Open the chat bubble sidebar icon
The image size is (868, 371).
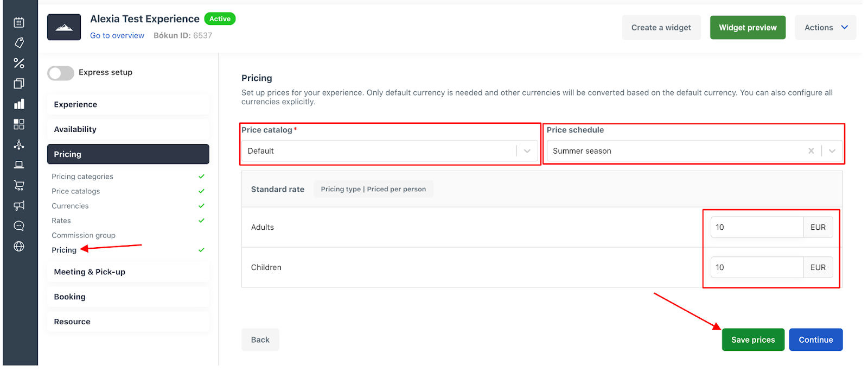point(19,226)
